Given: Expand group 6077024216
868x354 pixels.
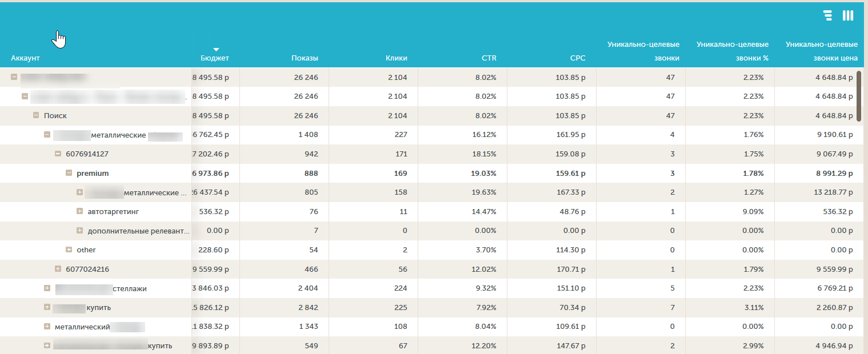Looking at the screenshot, I should point(58,269).
